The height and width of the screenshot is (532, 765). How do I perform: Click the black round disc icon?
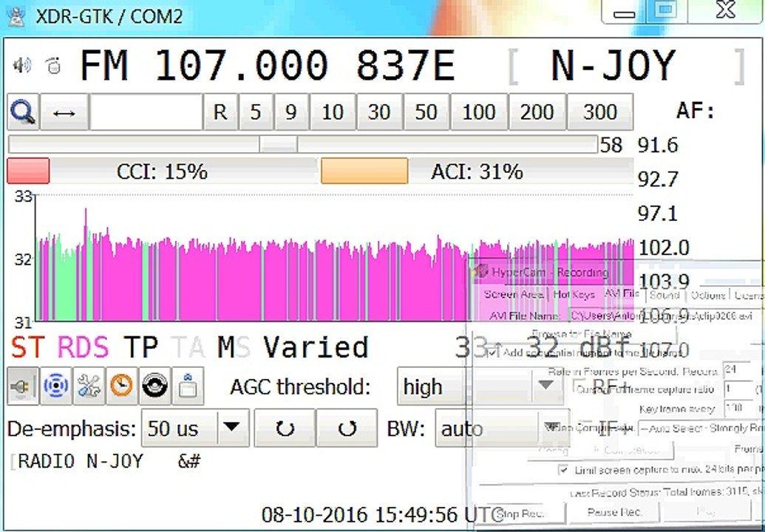pos(154,386)
